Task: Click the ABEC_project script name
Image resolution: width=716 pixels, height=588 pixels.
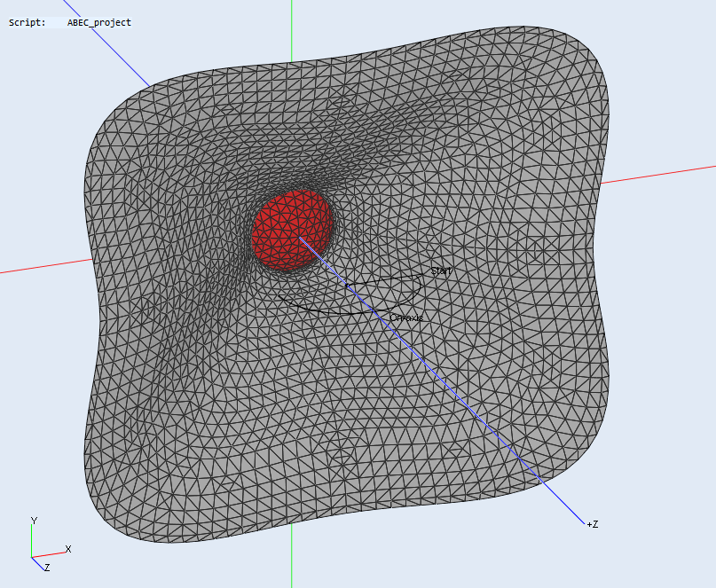Action: [99, 22]
